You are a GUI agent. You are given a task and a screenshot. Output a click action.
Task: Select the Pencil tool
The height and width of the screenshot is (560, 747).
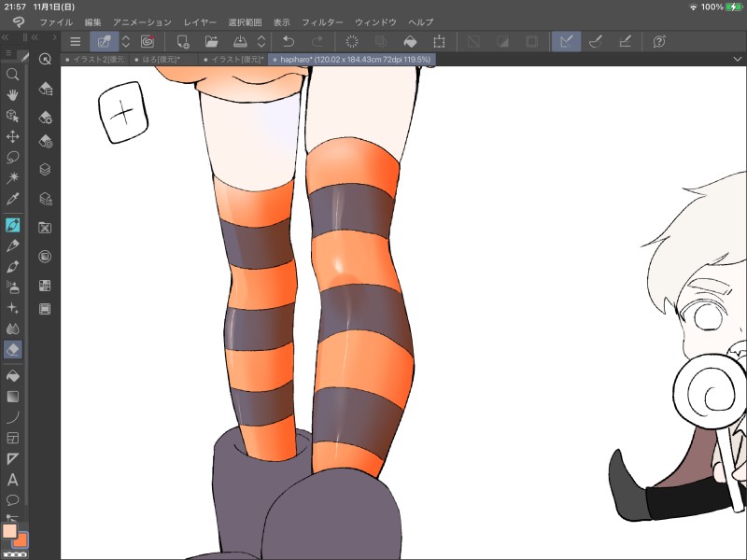(13, 245)
